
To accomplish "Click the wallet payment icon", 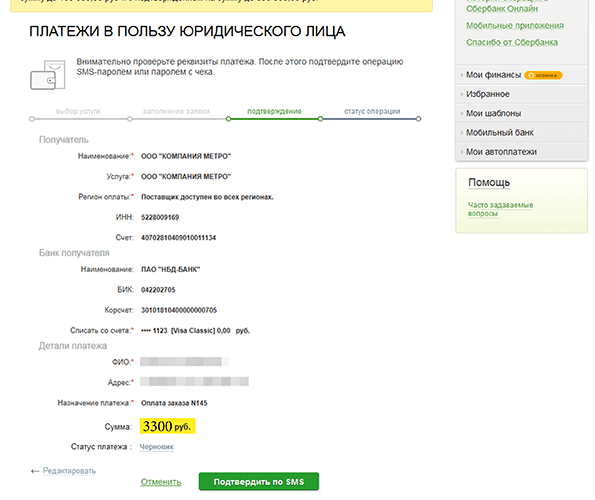I will (48, 75).
